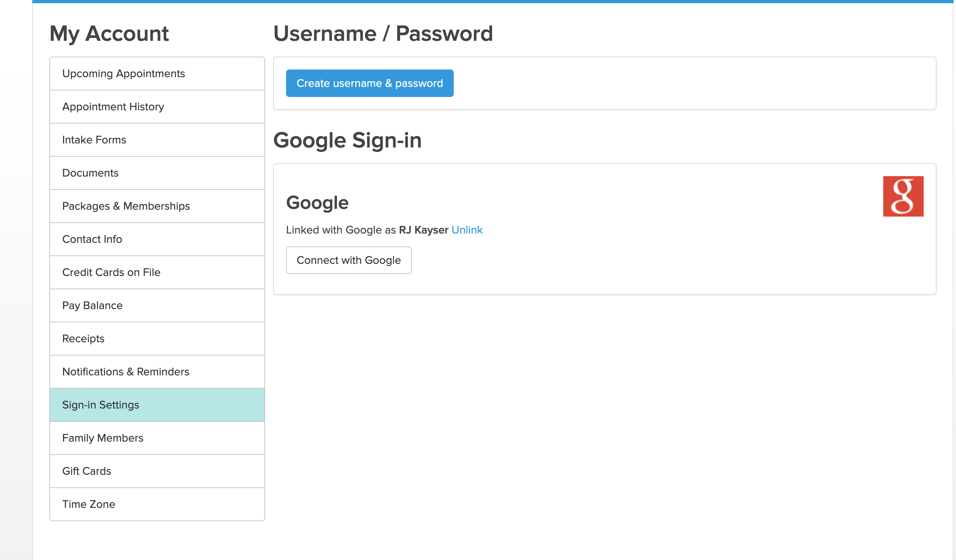Go to Gift Cards
Viewport: 956px width, 560px height.
click(157, 471)
